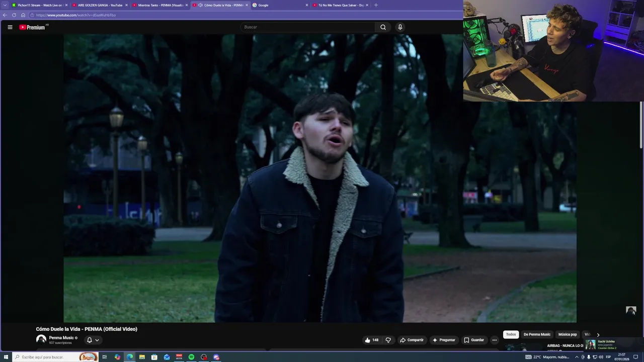The width and height of the screenshot is (644, 362).
Task: Open weather widget showing 22°C
Action: [547, 357]
